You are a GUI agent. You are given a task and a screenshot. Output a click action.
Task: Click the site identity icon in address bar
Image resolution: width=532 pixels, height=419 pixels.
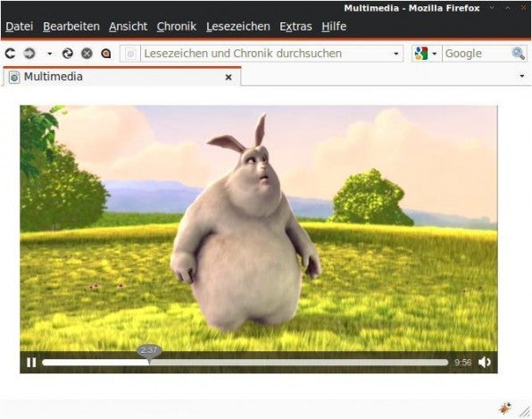click(130, 54)
